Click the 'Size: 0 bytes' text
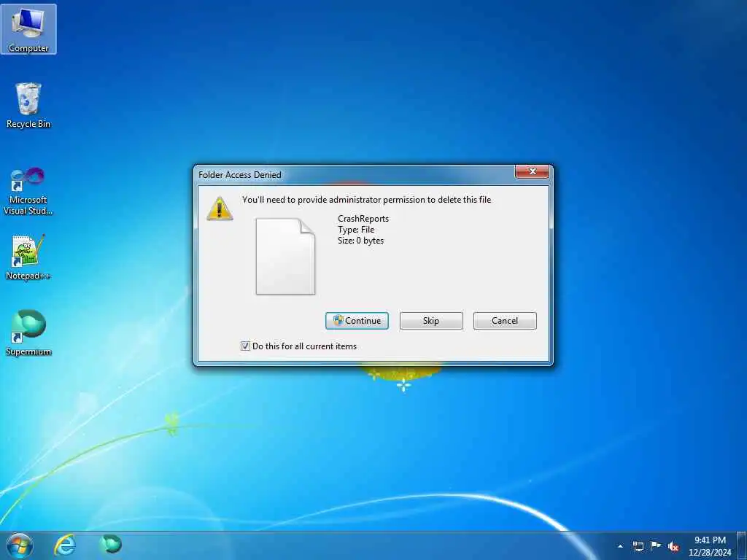 point(360,241)
